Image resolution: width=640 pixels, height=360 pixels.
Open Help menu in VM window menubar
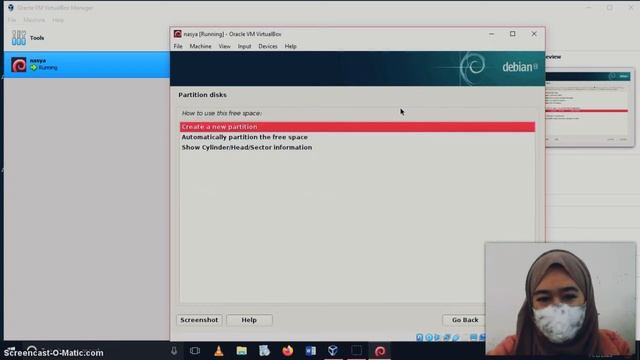[x=291, y=47]
